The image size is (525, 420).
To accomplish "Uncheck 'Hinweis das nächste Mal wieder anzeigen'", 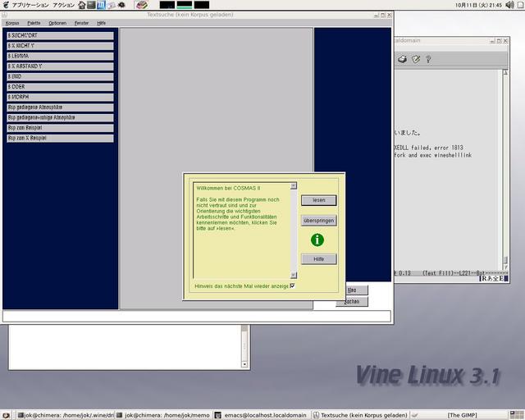I will click(292, 285).
